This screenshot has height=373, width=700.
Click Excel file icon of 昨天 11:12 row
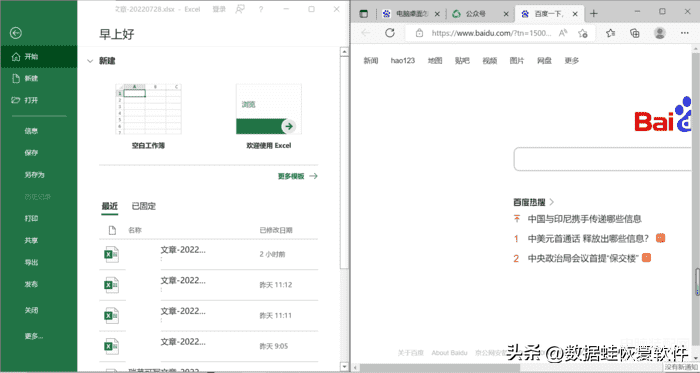[111, 285]
